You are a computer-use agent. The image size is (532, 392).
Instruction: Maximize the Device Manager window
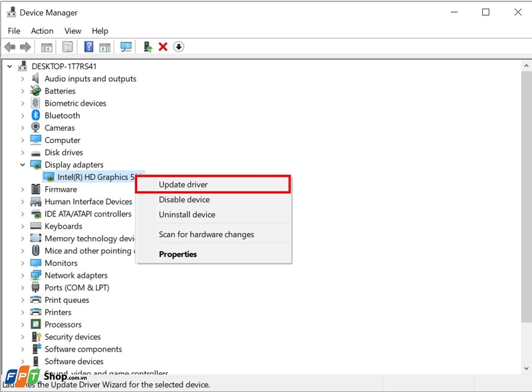coord(485,12)
